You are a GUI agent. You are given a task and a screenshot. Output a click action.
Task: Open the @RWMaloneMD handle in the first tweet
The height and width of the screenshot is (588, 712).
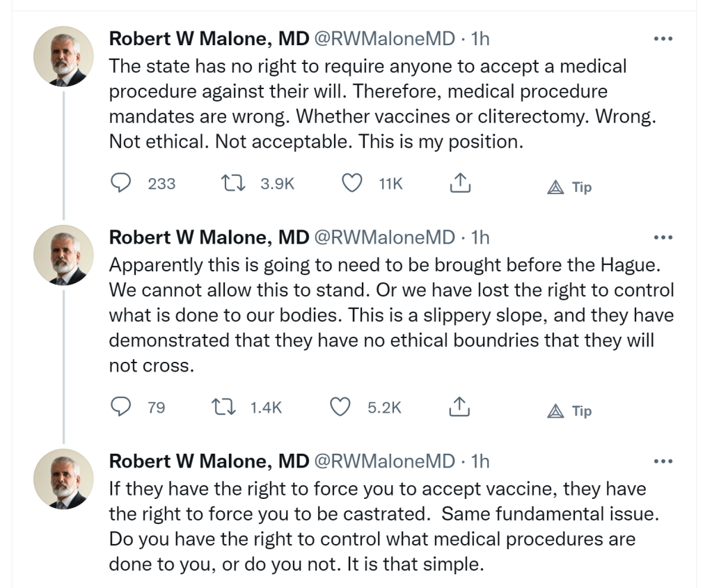(x=385, y=39)
